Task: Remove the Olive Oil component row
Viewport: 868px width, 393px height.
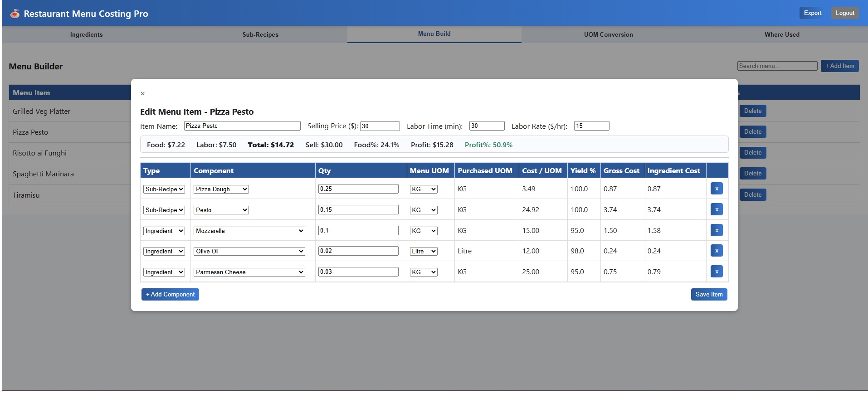Action: tap(716, 251)
